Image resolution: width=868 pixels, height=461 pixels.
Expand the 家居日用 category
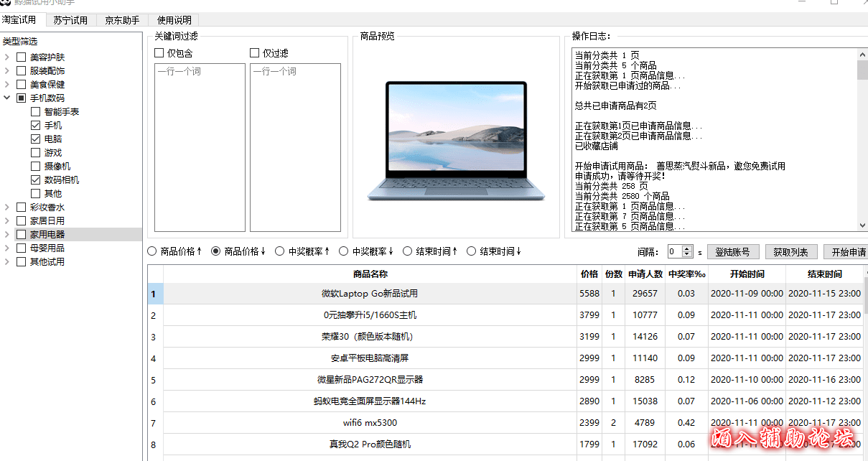point(6,220)
